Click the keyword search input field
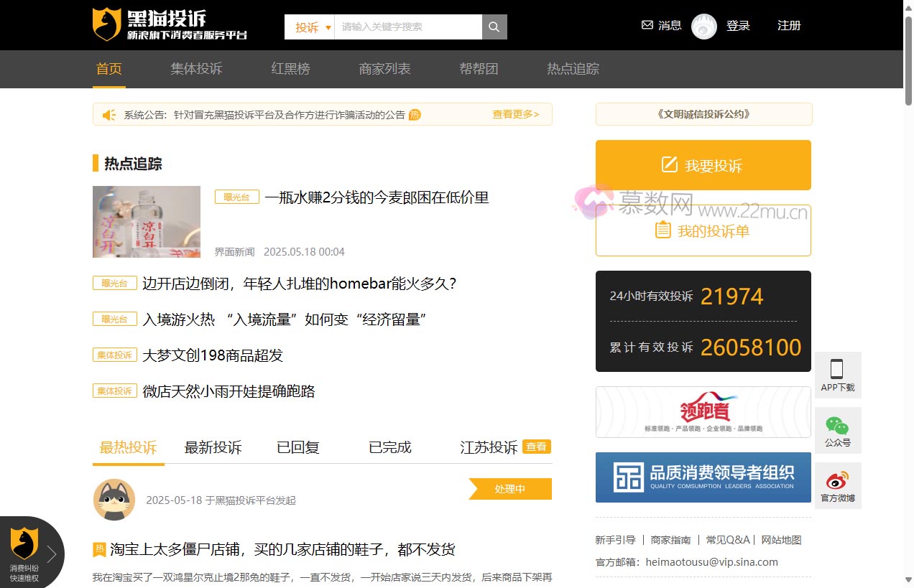The image size is (914, 588). pos(407,27)
